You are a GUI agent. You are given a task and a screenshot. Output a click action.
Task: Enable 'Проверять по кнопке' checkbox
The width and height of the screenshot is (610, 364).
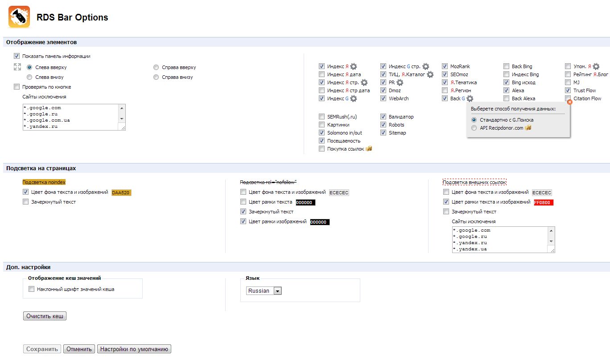pos(17,87)
